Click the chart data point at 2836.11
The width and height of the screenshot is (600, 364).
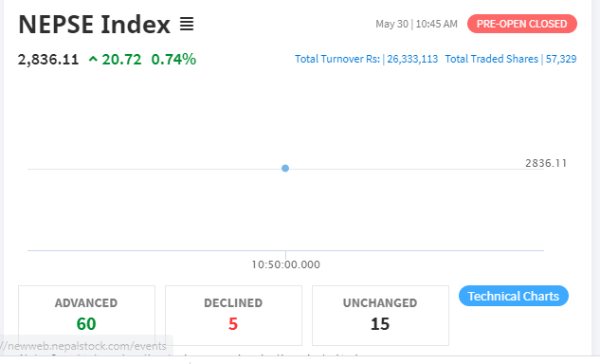coord(285,168)
